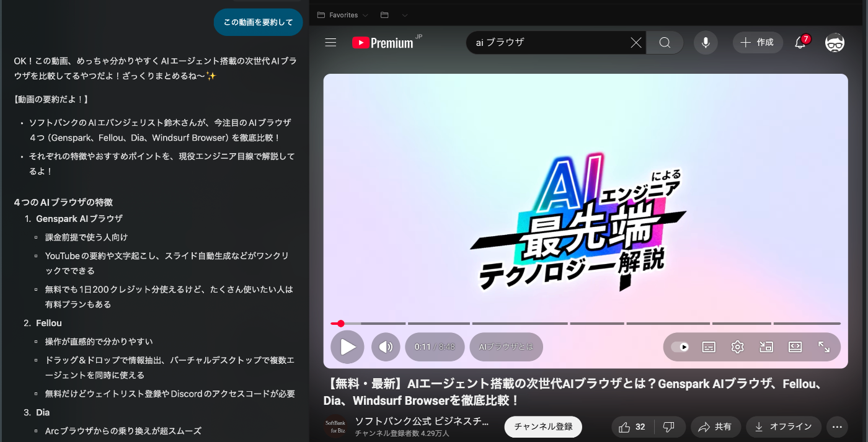Click the この動画を要約して chat message bubble
Image resolution: width=868 pixels, height=442 pixels.
coord(258,22)
